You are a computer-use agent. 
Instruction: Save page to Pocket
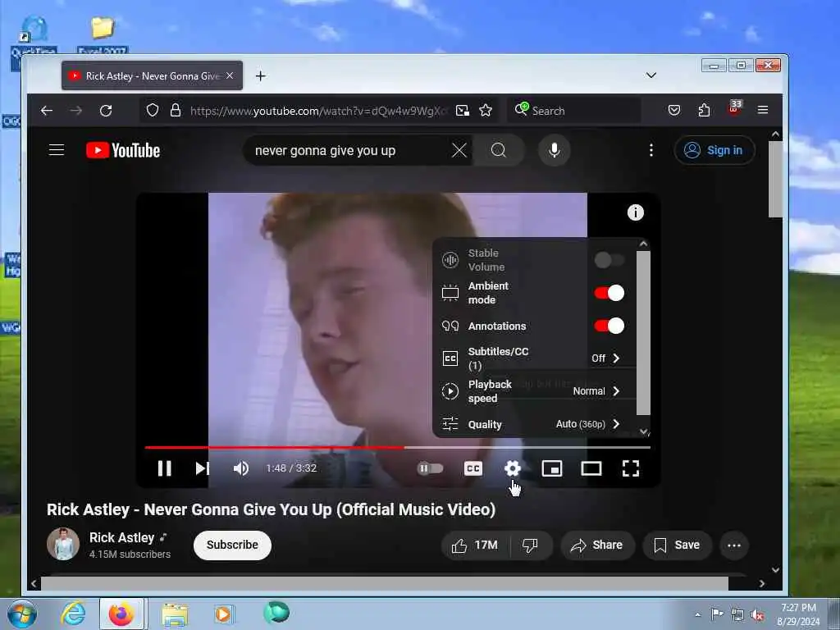pyautogui.click(x=674, y=111)
